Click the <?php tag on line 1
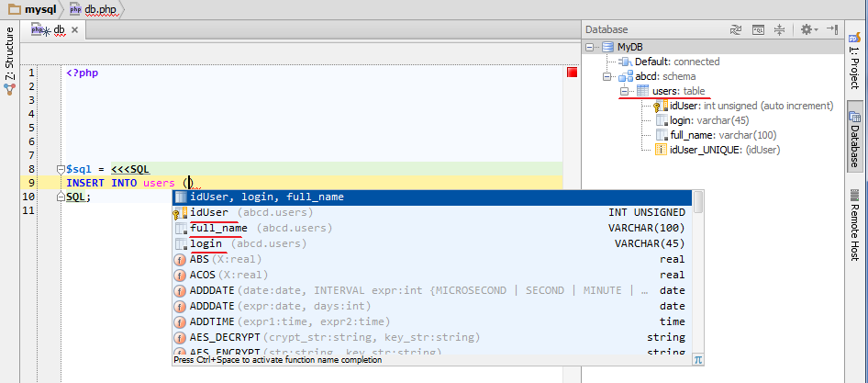The height and width of the screenshot is (383, 868). tap(83, 73)
